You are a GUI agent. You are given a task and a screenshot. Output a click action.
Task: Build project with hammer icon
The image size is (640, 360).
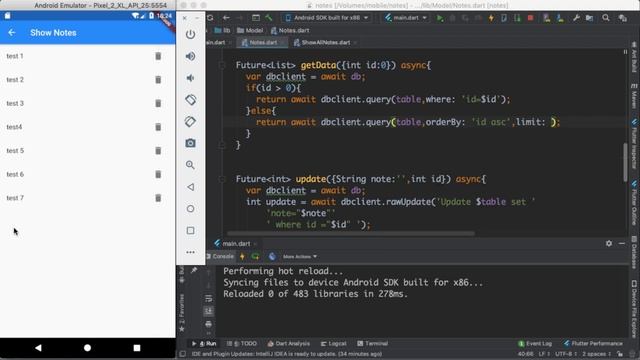point(269,18)
